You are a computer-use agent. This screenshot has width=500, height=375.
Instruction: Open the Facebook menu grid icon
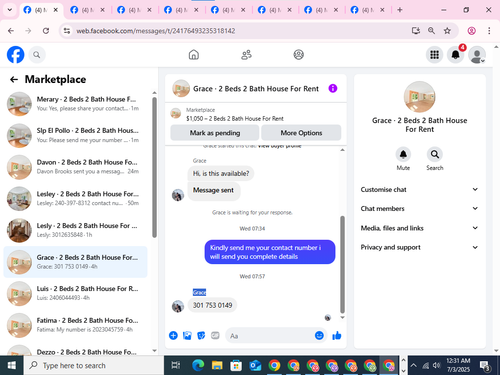[x=434, y=55]
